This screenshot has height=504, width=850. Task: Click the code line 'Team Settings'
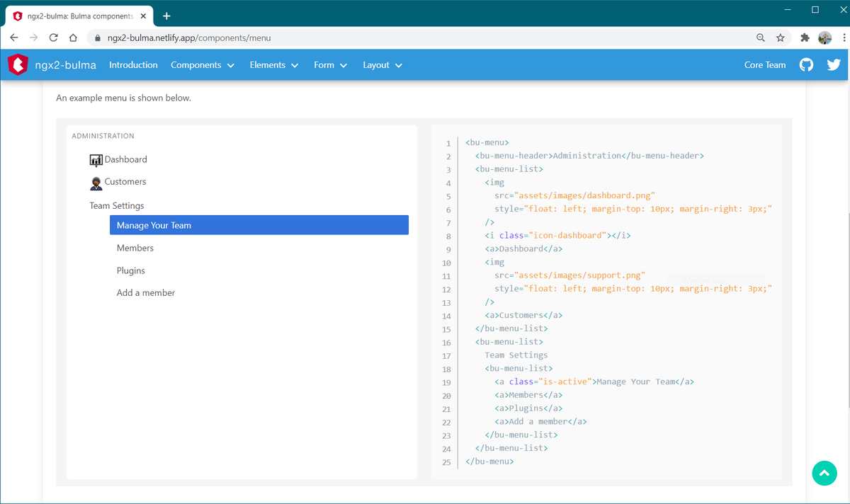[x=516, y=355]
